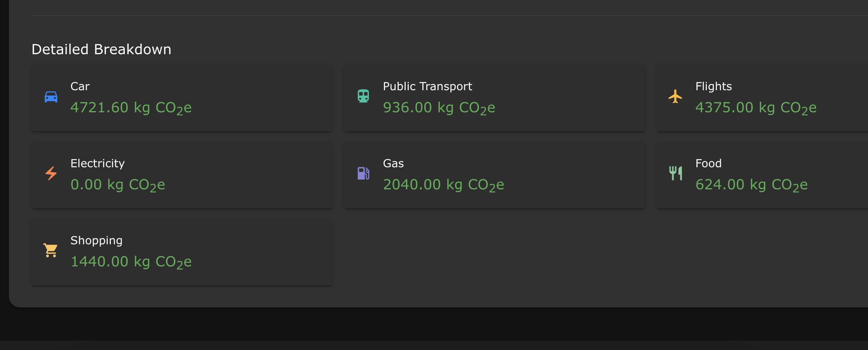The image size is (868, 350).
Task: Click the 624.00 kg CO2e food value
Action: click(751, 185)
